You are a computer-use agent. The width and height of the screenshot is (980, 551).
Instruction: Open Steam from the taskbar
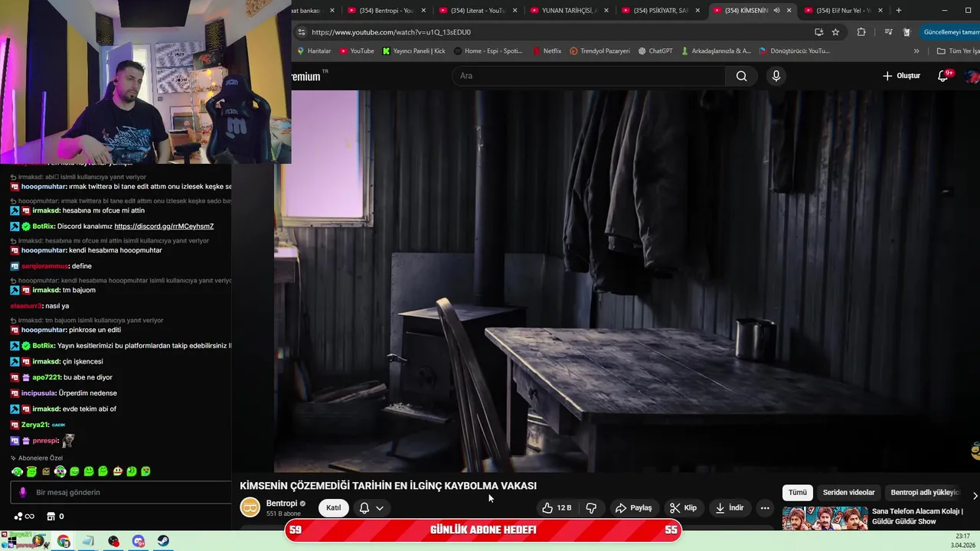click(x=164, y=542)
